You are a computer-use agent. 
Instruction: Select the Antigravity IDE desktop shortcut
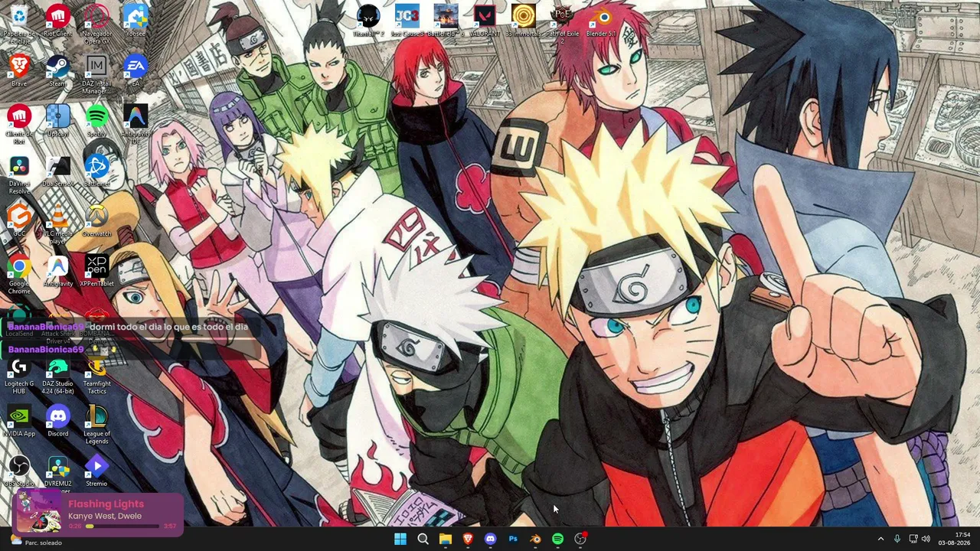point(136,124)
